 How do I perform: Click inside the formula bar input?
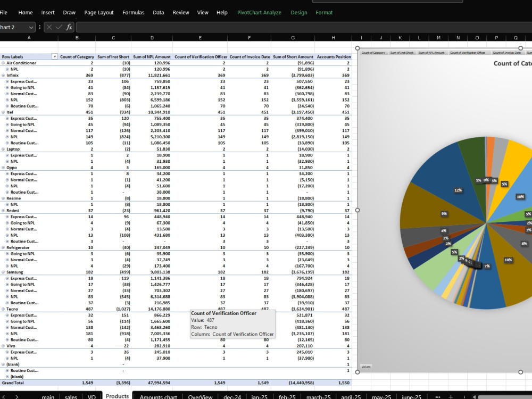pos(304,27)
